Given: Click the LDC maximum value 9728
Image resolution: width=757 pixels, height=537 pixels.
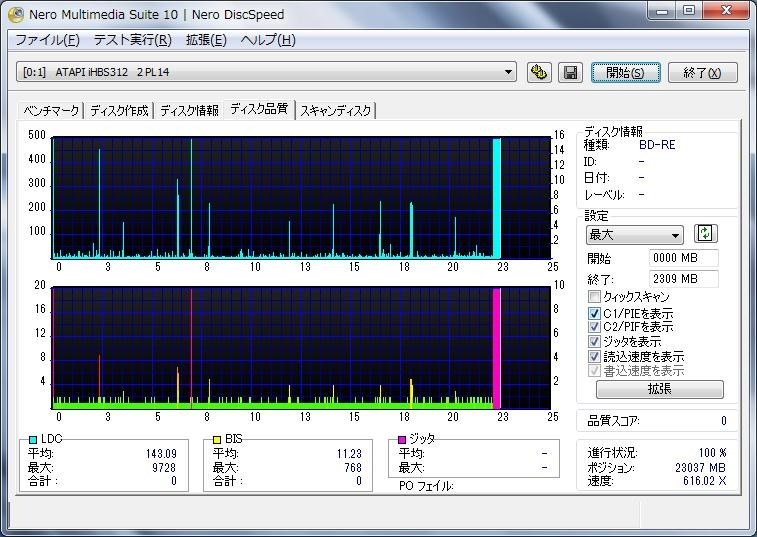Looking at the screenshot, I should 164,467.
